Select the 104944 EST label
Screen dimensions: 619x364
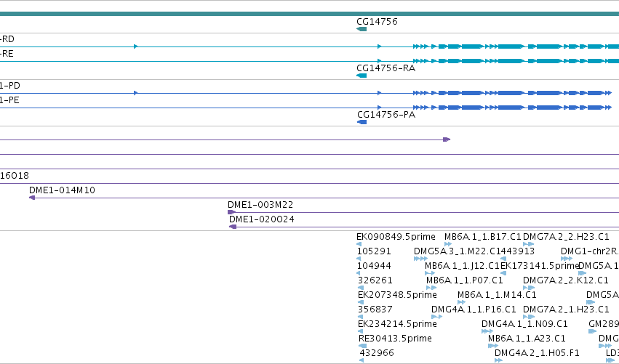[374, 266]
